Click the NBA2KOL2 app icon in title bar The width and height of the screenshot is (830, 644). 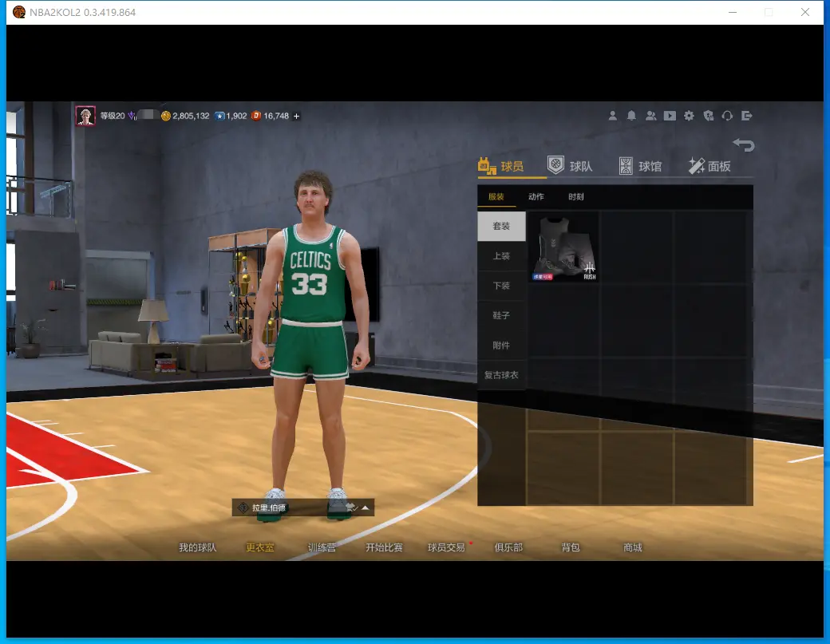coord(19,12)
